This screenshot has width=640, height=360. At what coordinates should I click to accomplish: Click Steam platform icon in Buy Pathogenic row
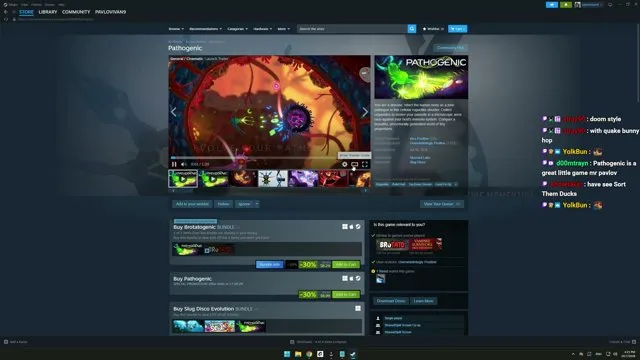click(x=358, y=278)
